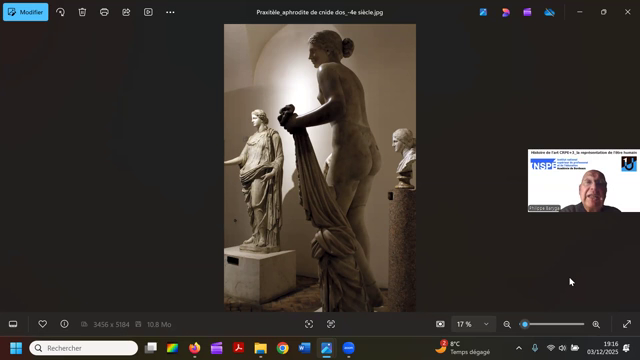Screen dimensions: 640x360
Task: Toggle the filmstrip view icon
Action: click(x=13, y=324)
